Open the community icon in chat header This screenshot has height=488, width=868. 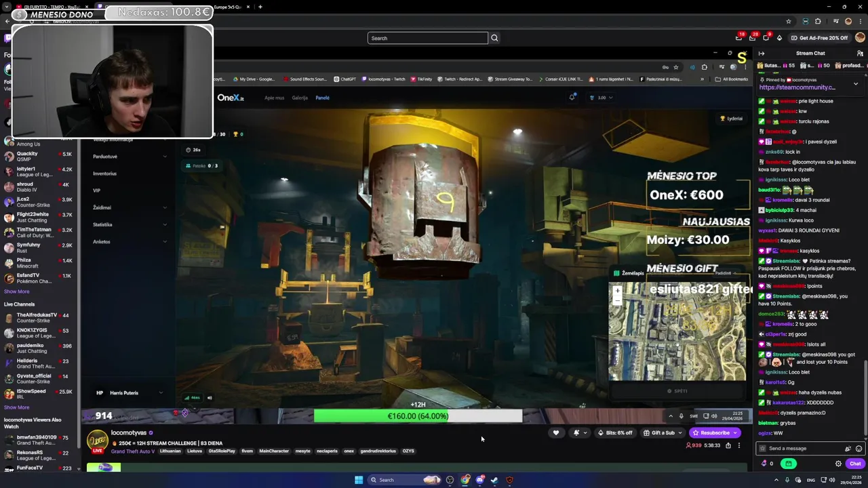click(x=860, y=54)
